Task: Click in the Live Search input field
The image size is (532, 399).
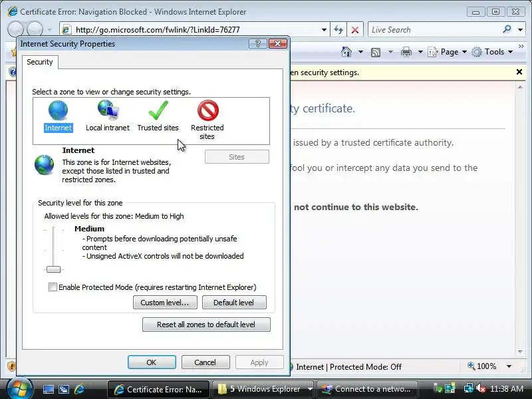Action: tap(434, 30)
